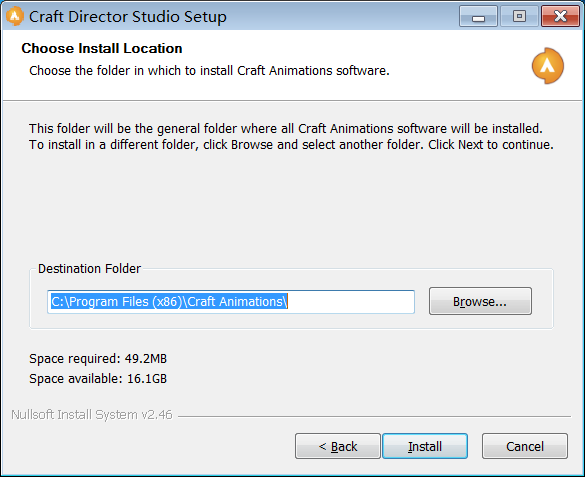
Task: Maximize the setup window
Action: pyautogui.click(x=519, y=16)
